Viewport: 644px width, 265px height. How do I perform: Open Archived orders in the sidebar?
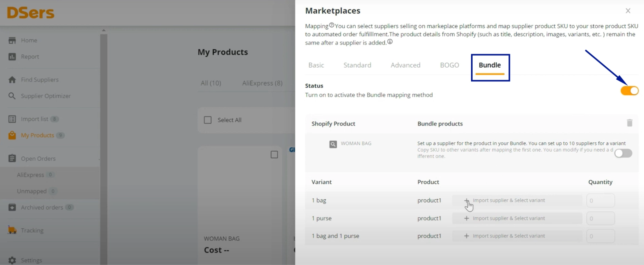click(42, 207)
